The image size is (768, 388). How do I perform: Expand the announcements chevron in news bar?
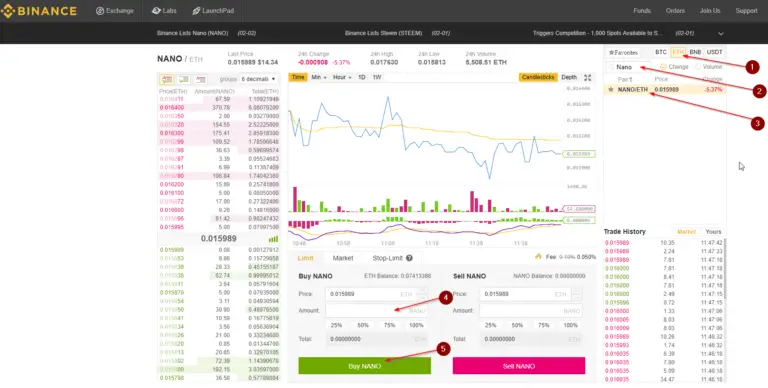coord(720,33)
